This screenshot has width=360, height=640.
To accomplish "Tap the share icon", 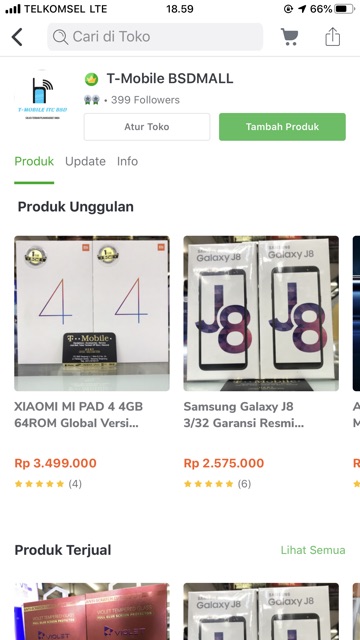I will point(332,37).
